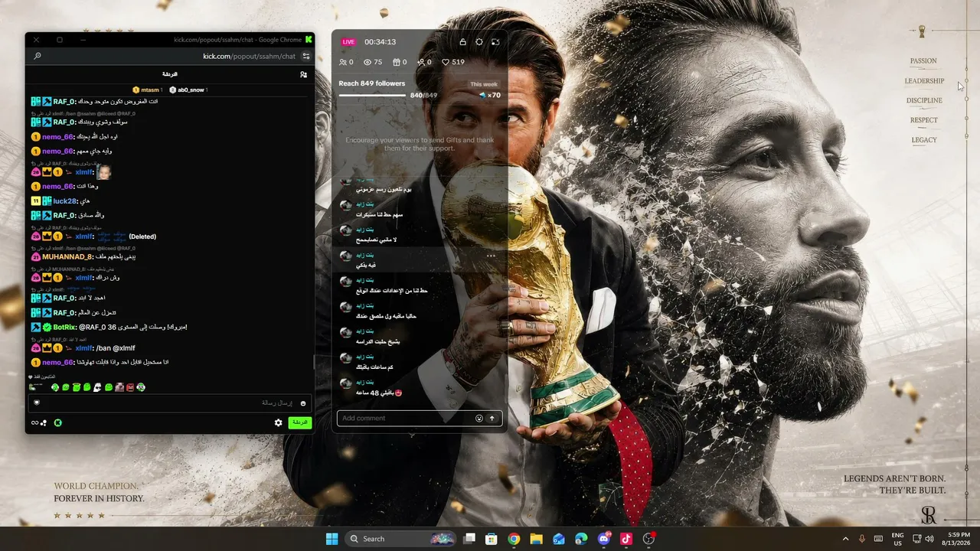Click the "Reach 849 followers" goal text
980x551 pixels.
[x=372, y=83]
